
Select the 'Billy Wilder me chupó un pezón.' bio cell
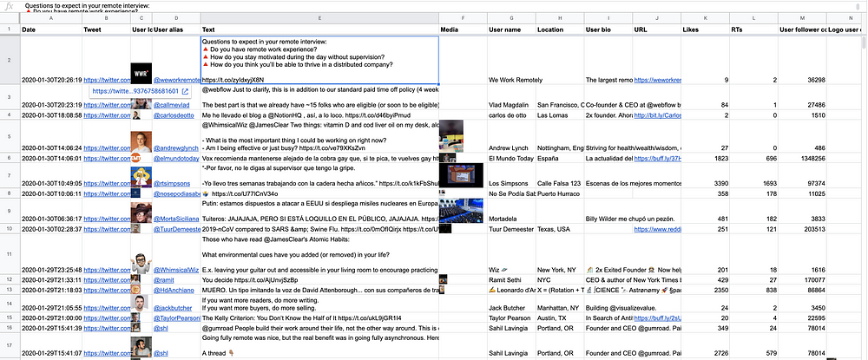[x=608, y=211]
